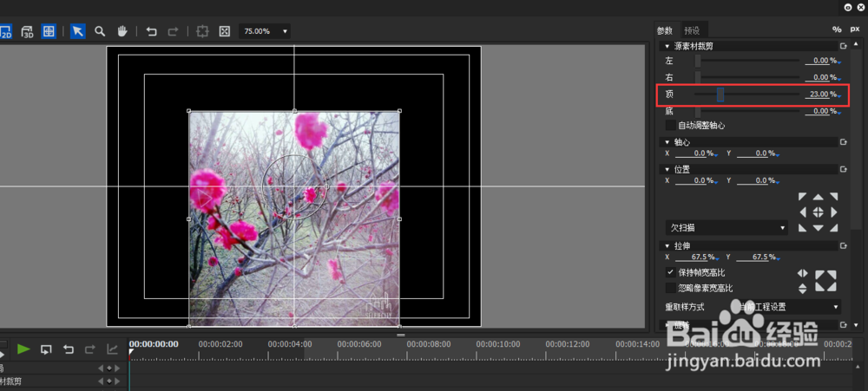The width and height of the screenshot is (868, 391).
Task: Click the center alignment icon
Action: (202, 31)
